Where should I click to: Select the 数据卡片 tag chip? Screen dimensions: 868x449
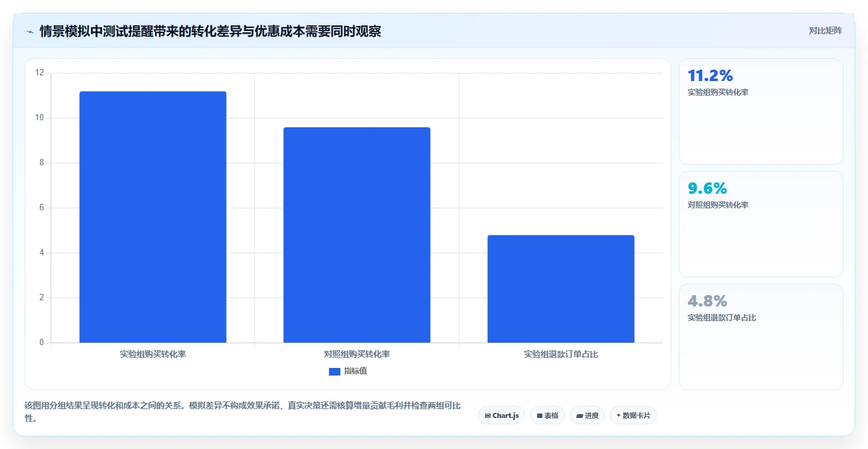pos(633,415)
